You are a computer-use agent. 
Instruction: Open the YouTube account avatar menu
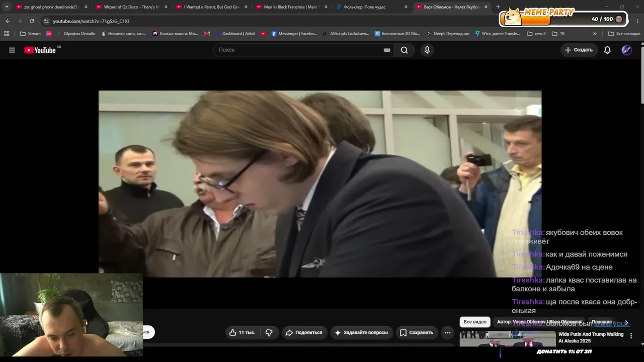(x=626, y=50)
